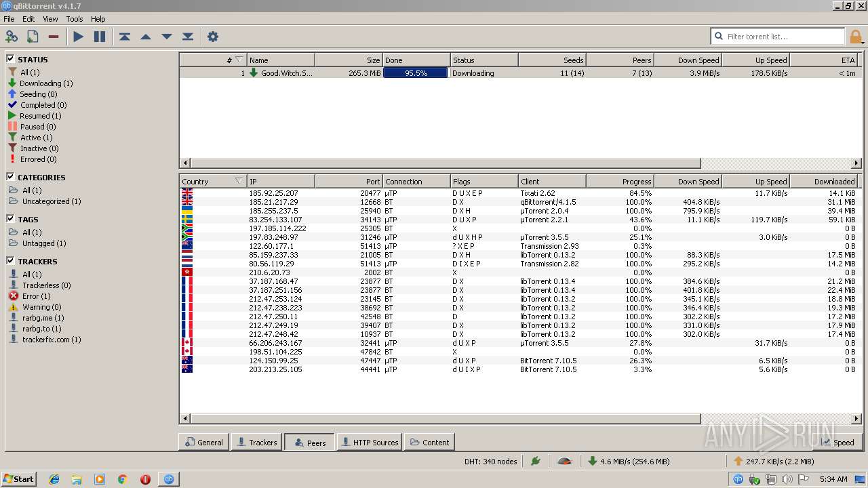
Task: Switch to the Trackers tab
Action: pyautogui.click(x=256, y=442)
